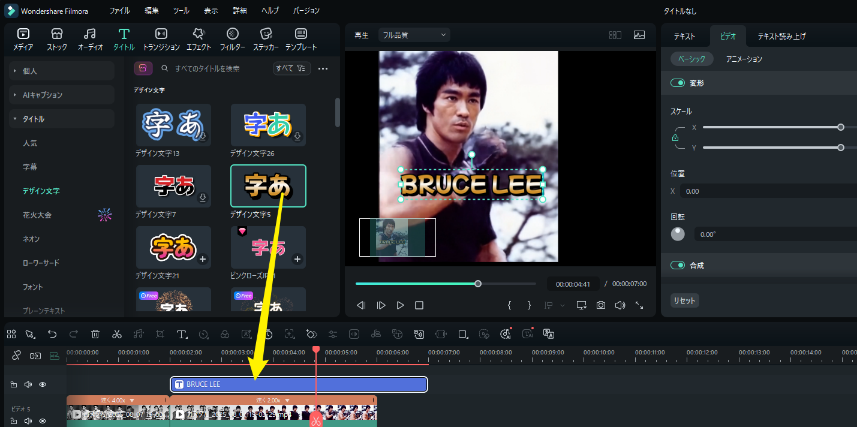Viewport: 857px width, 427px height.
Task: Click the mark-out brace icon
Action: (529, 305)
